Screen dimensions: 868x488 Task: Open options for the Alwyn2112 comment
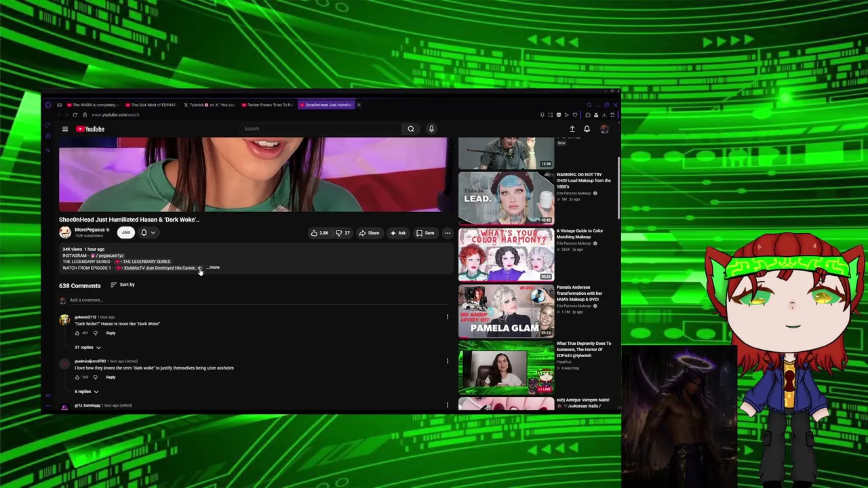(447, 317)
